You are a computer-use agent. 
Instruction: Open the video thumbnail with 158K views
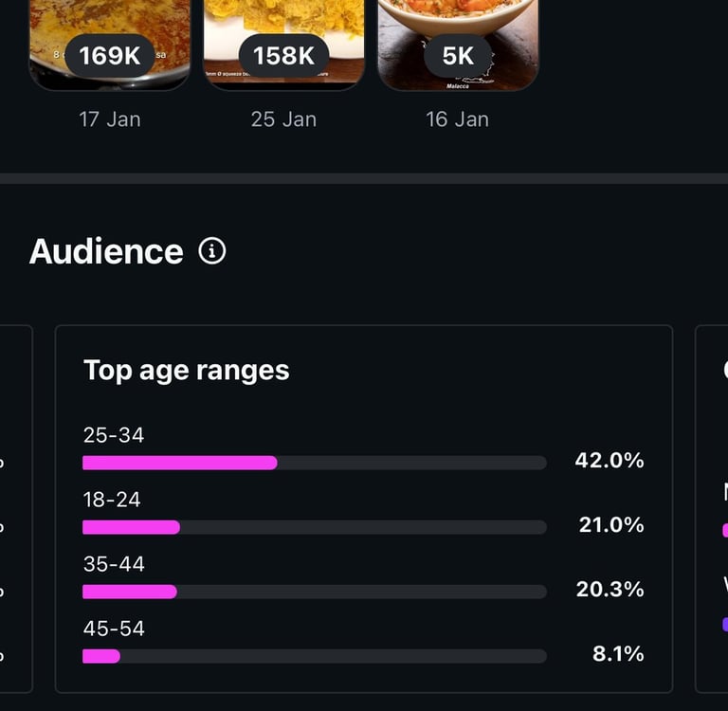284,43
